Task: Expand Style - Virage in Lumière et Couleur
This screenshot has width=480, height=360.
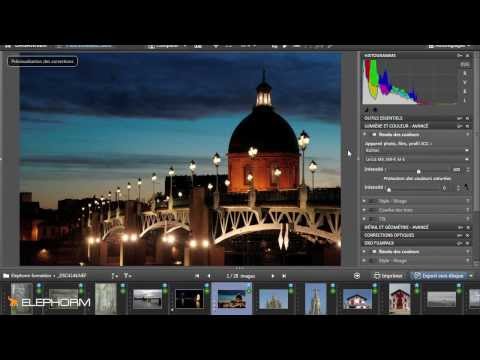Action: pyautogui.click(x=365, y=201)
